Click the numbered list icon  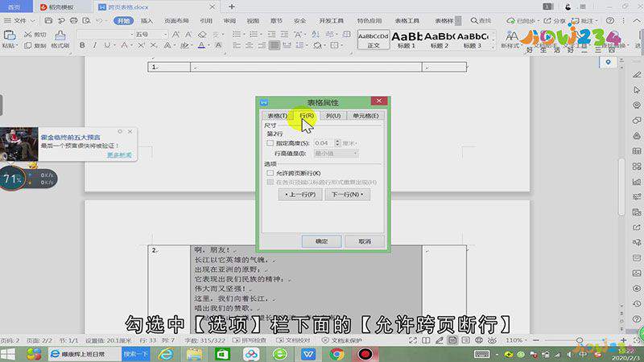pos(254,35)
